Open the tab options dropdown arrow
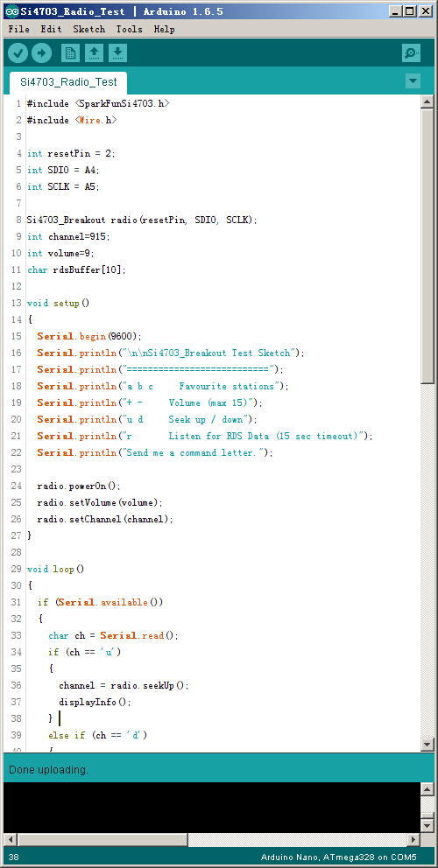 pyautogui.click(x=413, y=81)
